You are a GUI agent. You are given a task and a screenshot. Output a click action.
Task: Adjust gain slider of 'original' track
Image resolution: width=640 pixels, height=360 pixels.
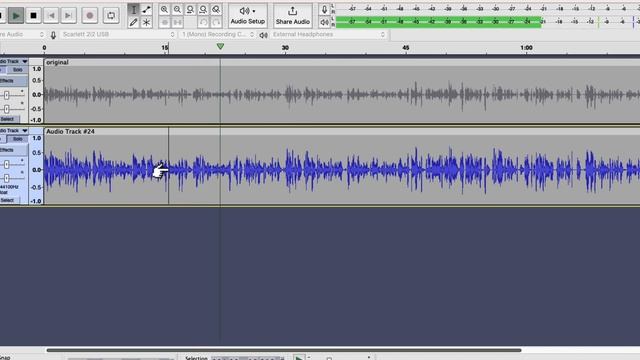tap(7, 95)
